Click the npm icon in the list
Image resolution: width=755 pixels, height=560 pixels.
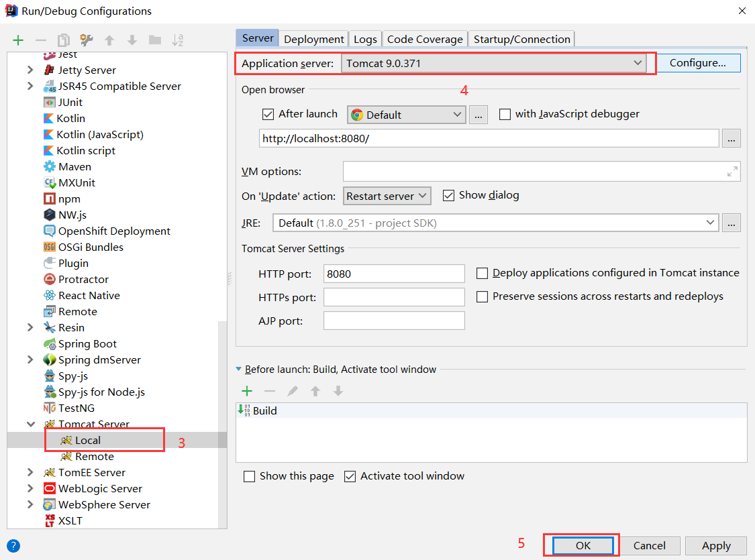coord(49,199)
